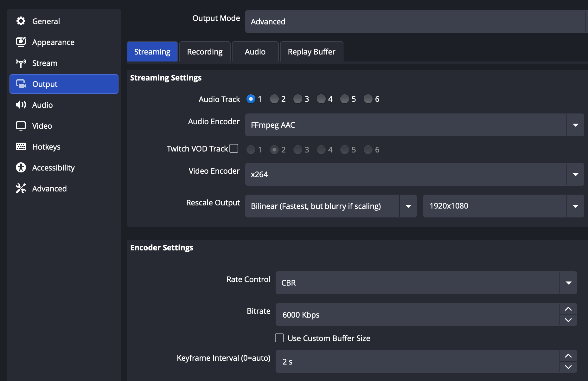This screenshot has width=588, height=381.
Task: Click the Hotkeys keyboard icon
Action: click(21, 147)
